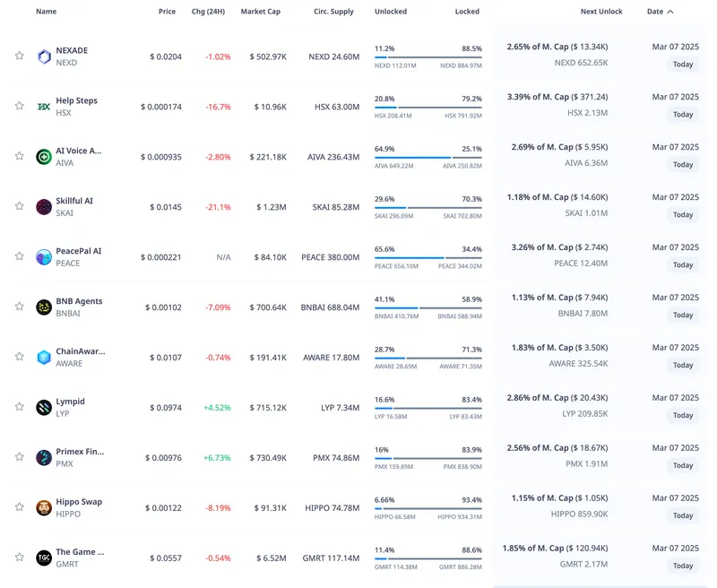Image resolution: width=717 pixels, height=588 pixels.
Task: Click the NEXADE token logo icon
Action: 44,56
